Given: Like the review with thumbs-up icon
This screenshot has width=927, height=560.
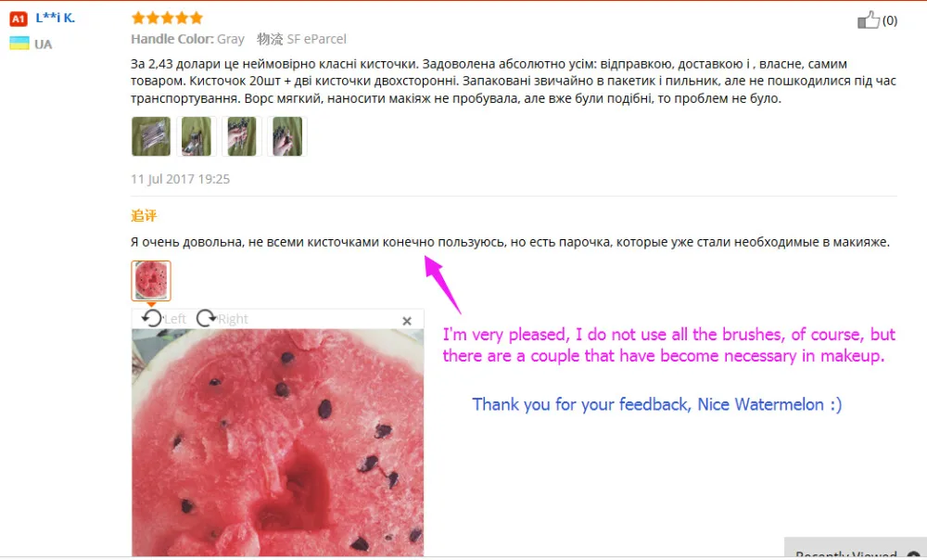Looking at the screenshot, I should (869, 19).
